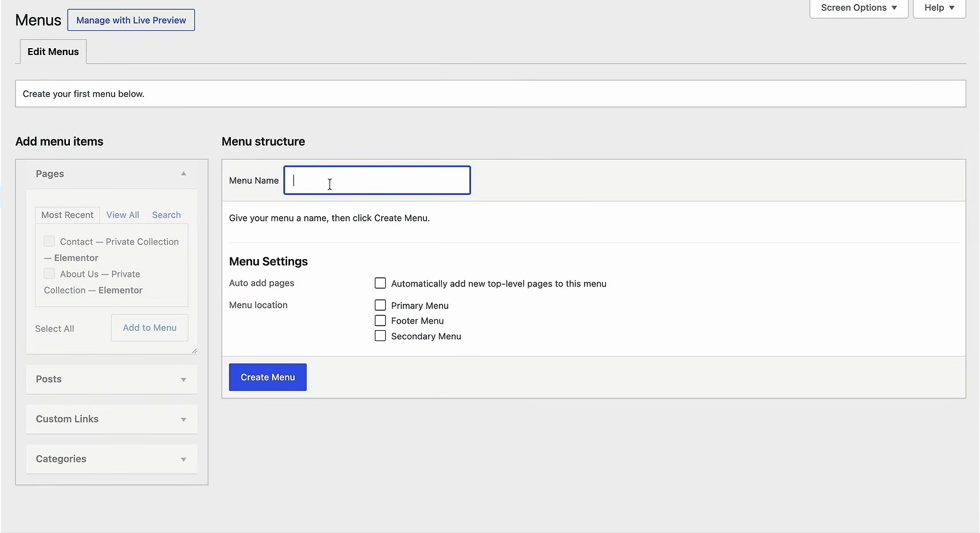The height and width of the screenshot is (533, 980).
Task: Click the Add to Menu button
Action: pyautogui.click(x=150, y=328)
